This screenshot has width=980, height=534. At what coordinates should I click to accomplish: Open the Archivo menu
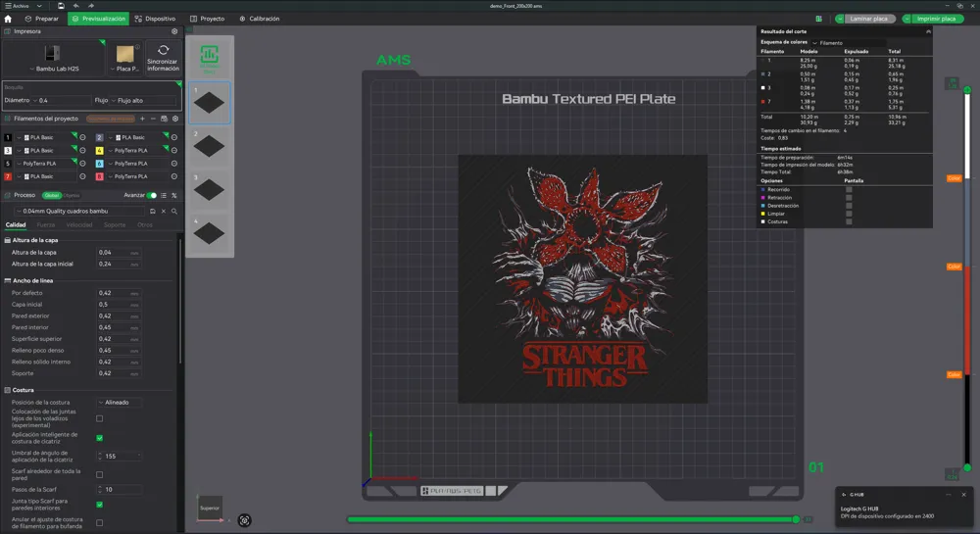tap(23, 6)
